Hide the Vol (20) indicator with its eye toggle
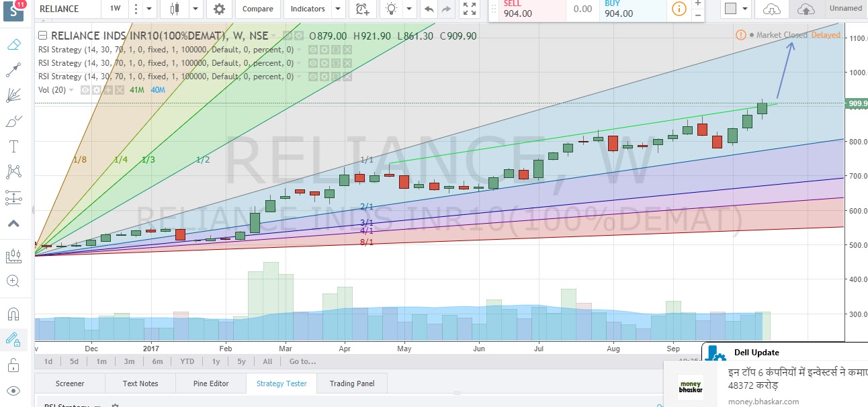 tap(85, 89)
